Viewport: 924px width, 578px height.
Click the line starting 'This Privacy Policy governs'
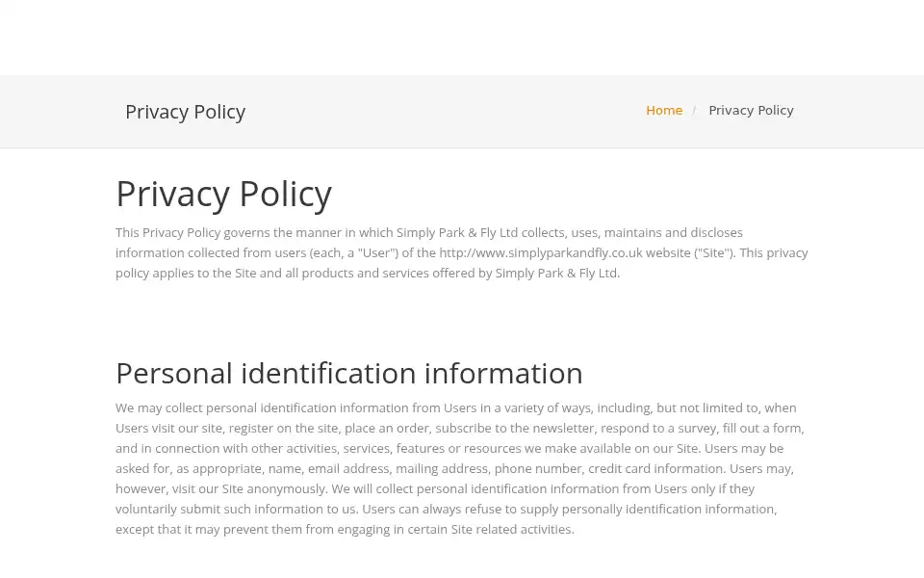click(x=429, y=233)
